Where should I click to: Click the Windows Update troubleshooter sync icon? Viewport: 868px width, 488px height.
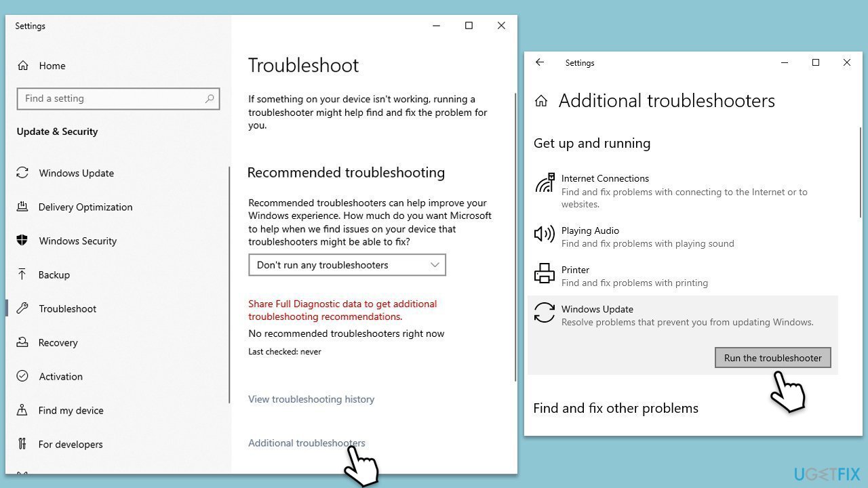(545, 312)
